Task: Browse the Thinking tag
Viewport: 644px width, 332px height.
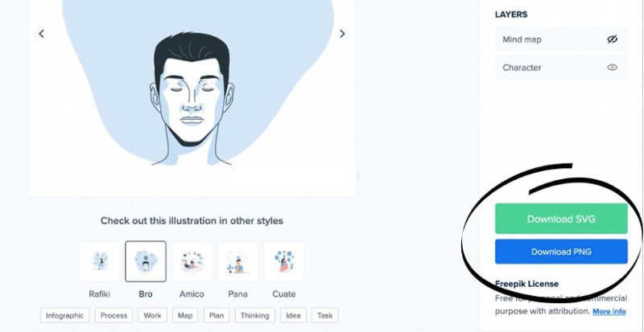Action: tap(254, 316)
